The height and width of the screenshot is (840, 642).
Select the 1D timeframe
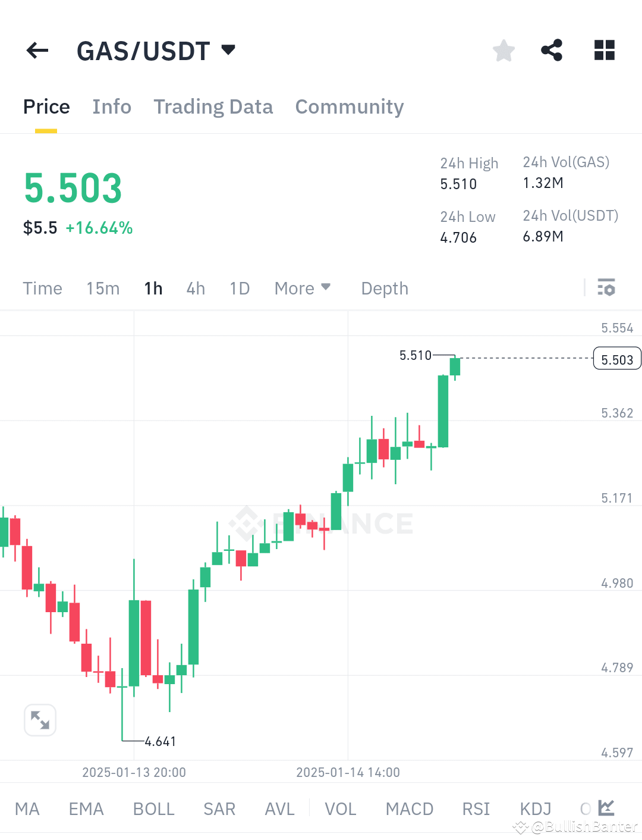[x=239, y=288]
